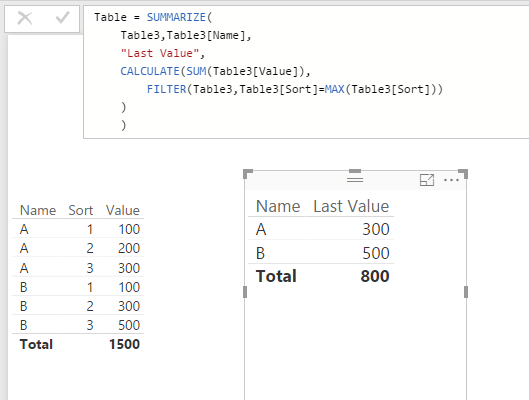Viewport: 529px width, 400px height.
Task: Select value 200 in left table
Action: coord(129,248)
